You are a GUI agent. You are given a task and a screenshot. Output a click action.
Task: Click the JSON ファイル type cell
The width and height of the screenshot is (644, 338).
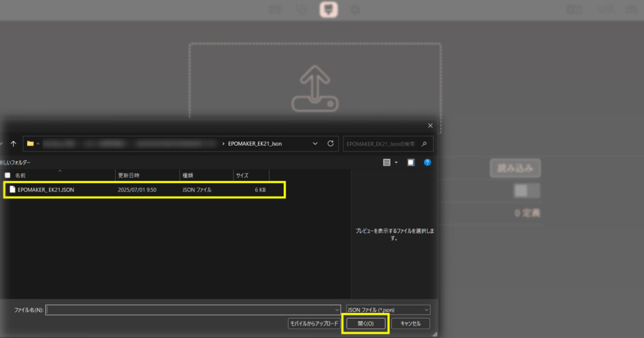tap(197, 190)
